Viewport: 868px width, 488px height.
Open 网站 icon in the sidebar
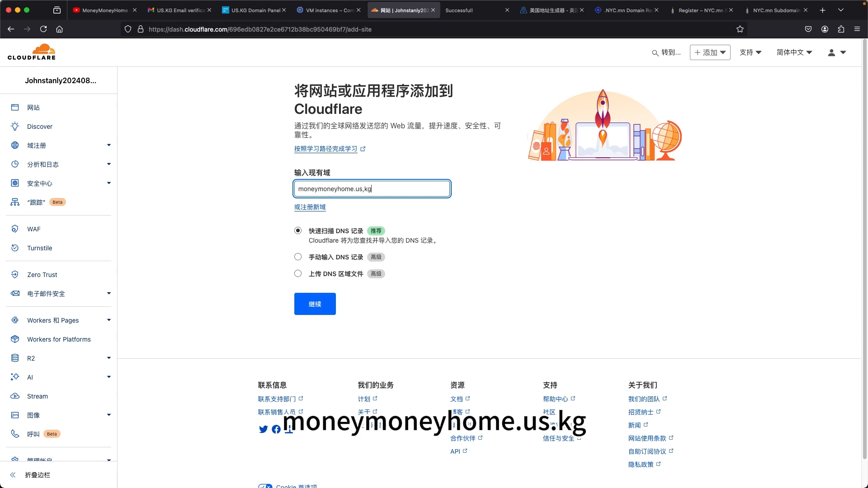[x=15, y=108]
